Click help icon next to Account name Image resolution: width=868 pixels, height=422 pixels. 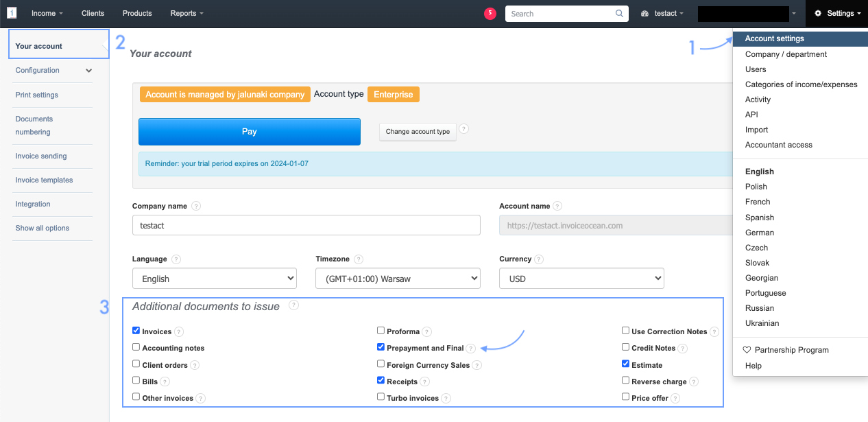coord(557,206)
